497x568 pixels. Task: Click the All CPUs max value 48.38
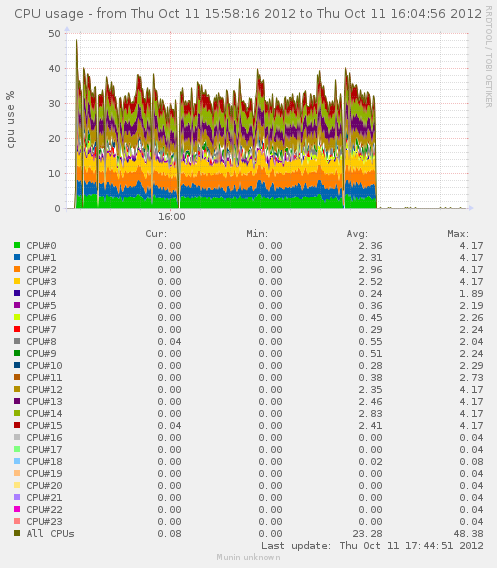(468, 534)
